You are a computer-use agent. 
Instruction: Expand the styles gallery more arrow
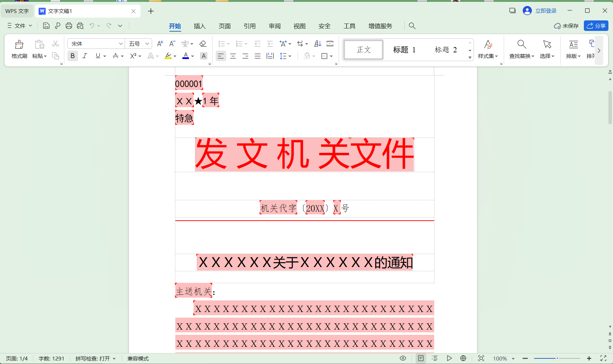[470, 58]
